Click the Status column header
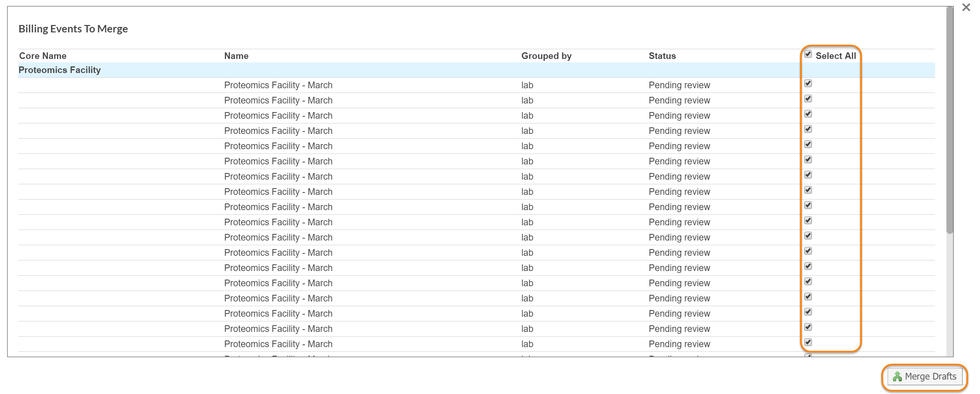The image size is (980, 394). (662, 56)
